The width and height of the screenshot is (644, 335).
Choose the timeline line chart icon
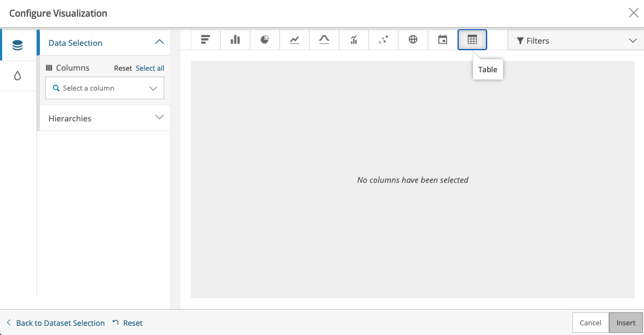tap(294, 40)
